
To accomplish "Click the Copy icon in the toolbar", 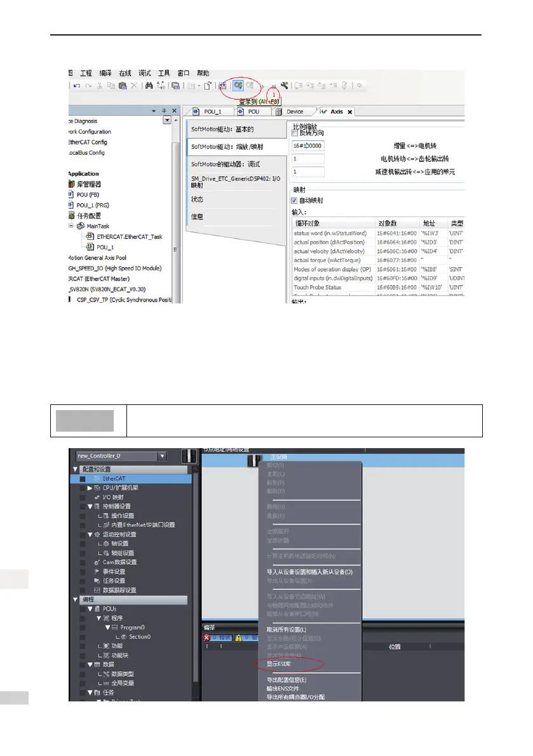I will [111, 86].
